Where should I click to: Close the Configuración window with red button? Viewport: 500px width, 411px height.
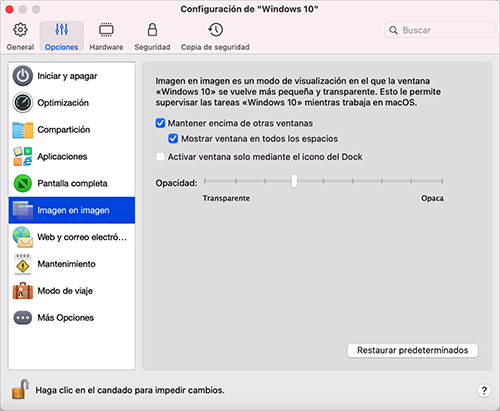coord(10,9)
